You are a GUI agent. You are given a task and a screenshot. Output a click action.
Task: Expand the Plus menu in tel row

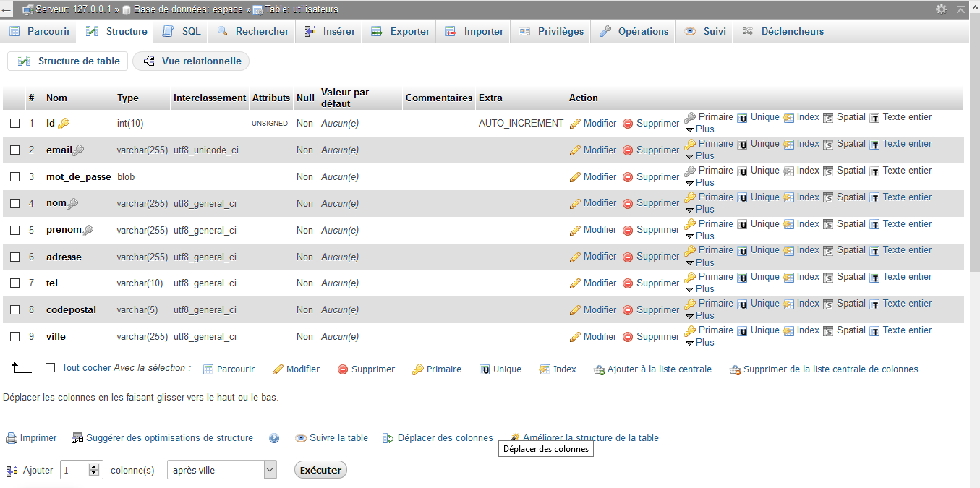coord(699,289)
